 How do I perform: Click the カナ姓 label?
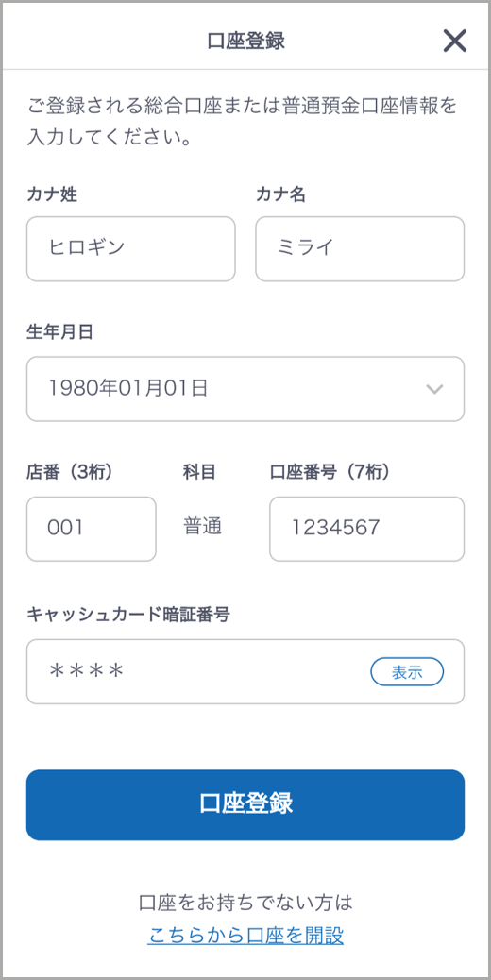click(x=52, y=194)
